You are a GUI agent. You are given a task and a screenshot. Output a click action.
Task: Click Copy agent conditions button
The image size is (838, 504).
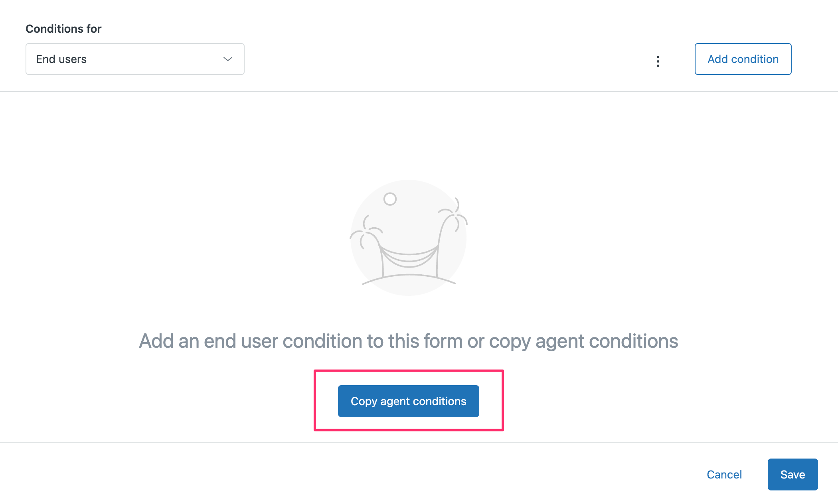[x=408, y=401]
